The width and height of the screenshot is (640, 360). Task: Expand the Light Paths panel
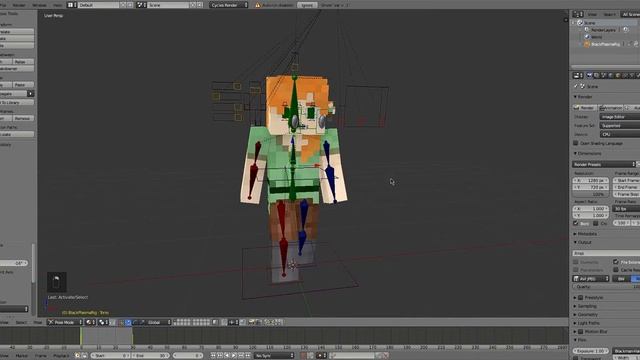588,323
